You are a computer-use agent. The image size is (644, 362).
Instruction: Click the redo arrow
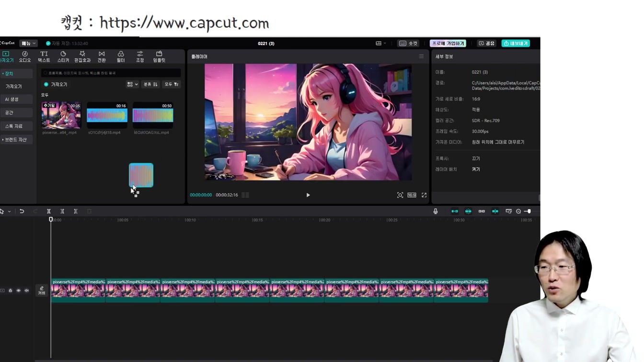[35, 211]
